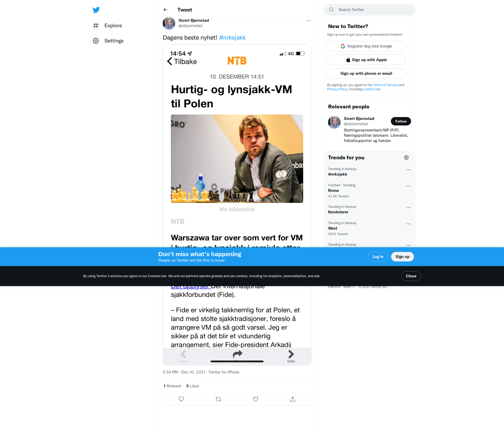The height and width of the screenshot is (432, 504).
Task: Go back using the arrow icon
Action: [x=165, y=10]
